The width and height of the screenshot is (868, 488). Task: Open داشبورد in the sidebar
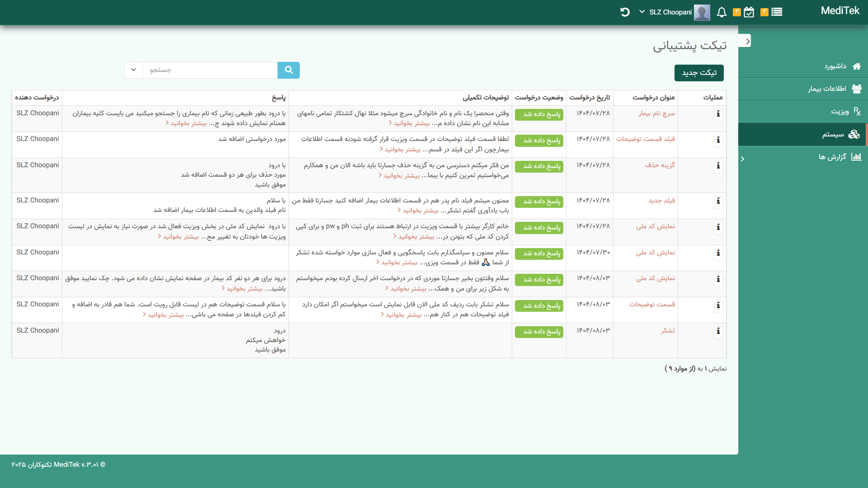click(x=835, y=66)
